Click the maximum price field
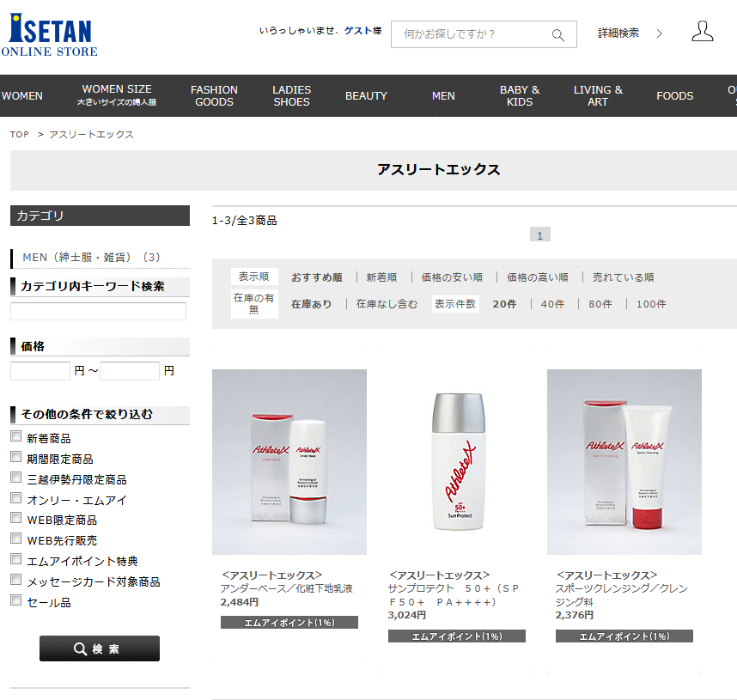This screenshot has height=700, width=737. (130, 371)
